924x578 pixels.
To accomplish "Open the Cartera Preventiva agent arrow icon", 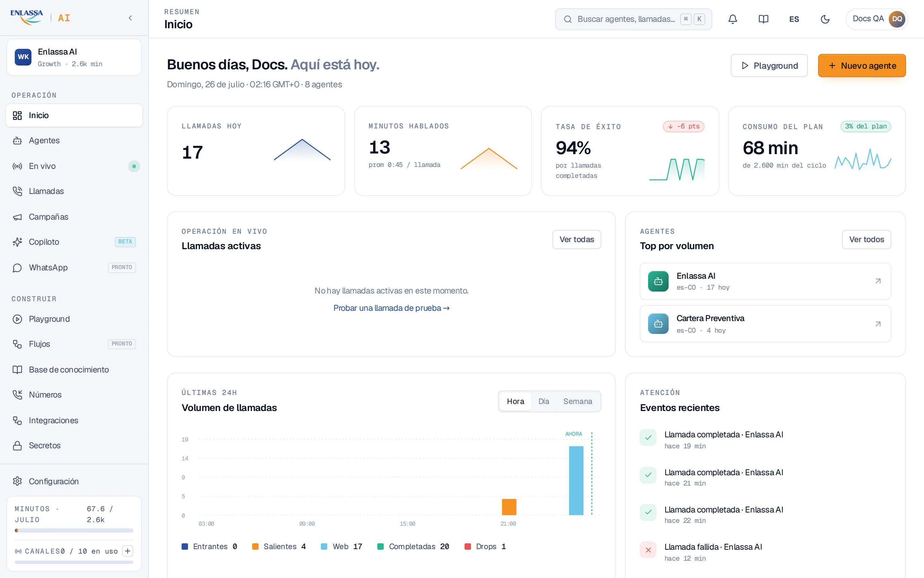I will (x=878, y=324).
